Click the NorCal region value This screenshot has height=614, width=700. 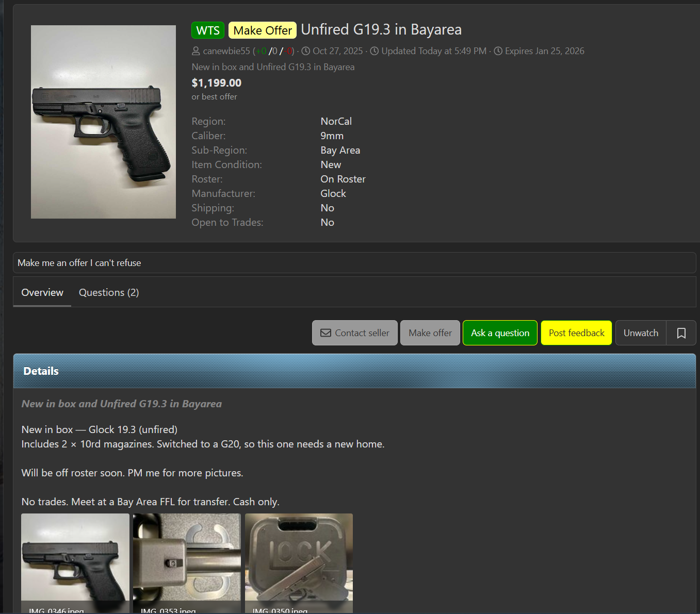coord(336,121)
